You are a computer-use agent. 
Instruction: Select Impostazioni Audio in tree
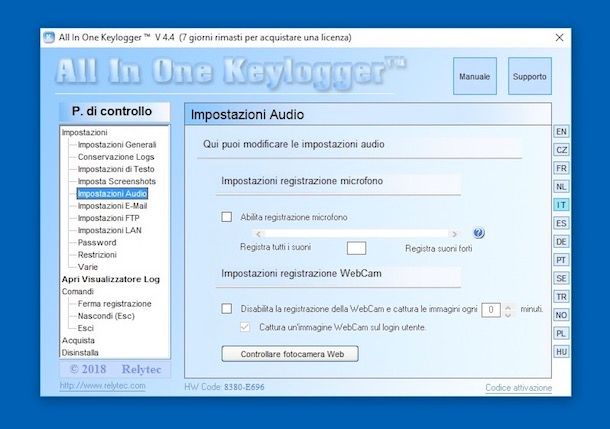[112, 193]
